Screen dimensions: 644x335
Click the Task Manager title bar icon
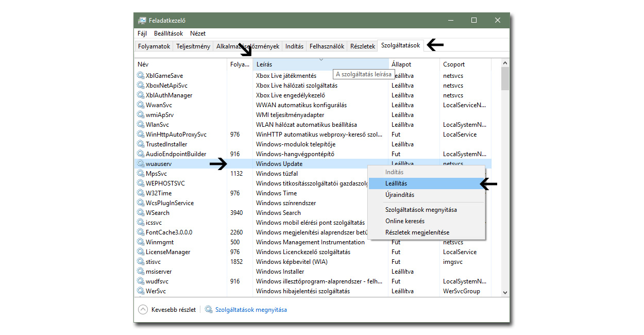pos(142,21)
